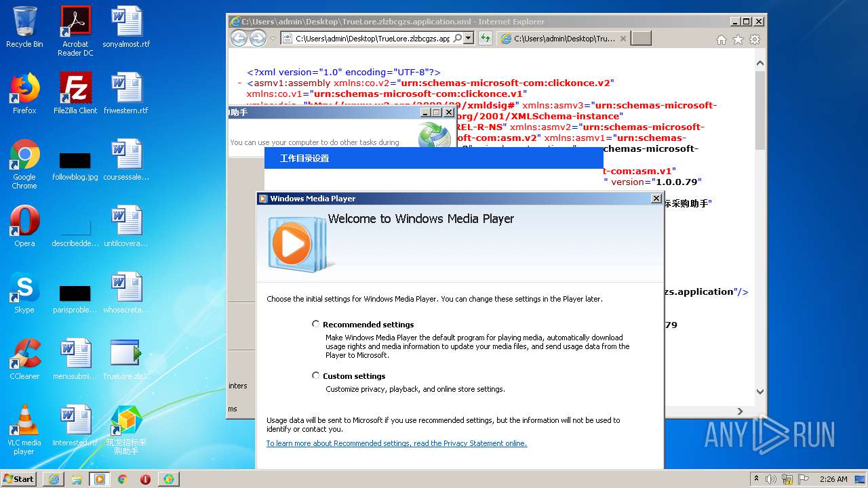The width and height of the screenshot is (868, 488).
Task: Launch Firefox from the desktop
Action: pos(24,94)
